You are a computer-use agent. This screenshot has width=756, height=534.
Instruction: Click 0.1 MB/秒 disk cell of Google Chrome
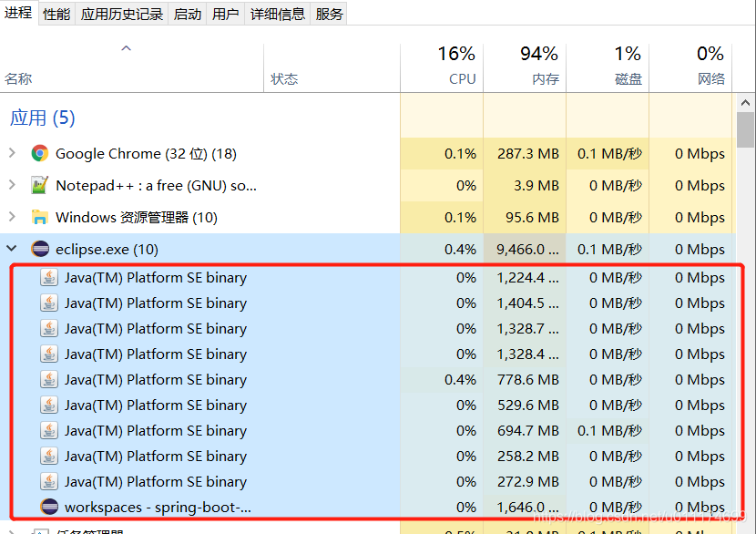point(608,153)
